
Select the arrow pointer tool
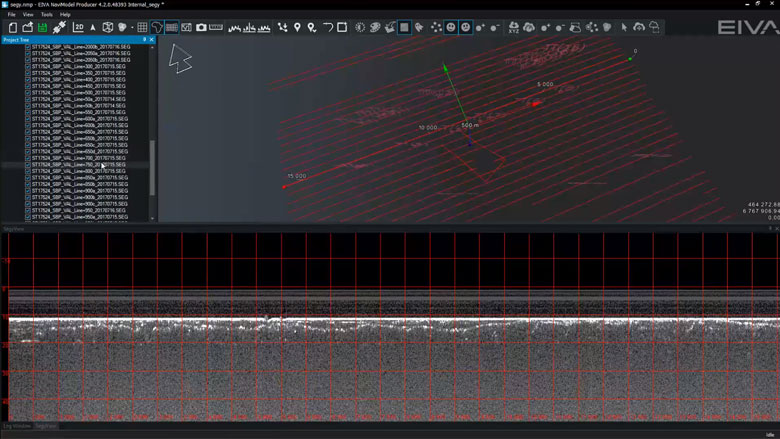tap(624, 27)
